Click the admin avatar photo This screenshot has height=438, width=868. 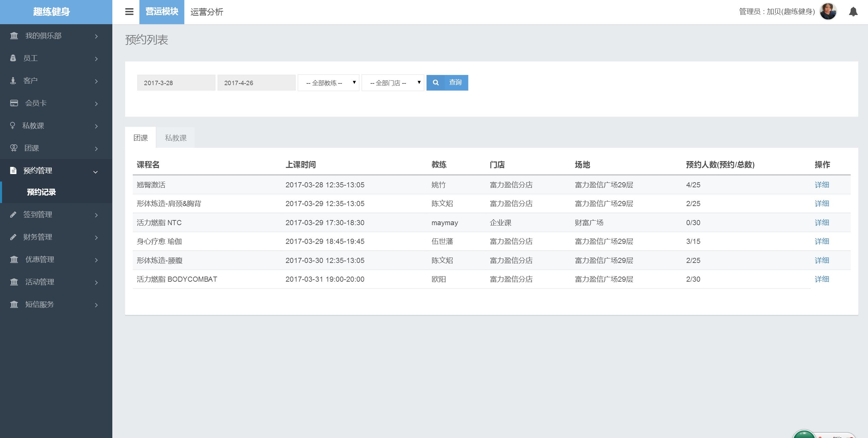coord(828,12)
